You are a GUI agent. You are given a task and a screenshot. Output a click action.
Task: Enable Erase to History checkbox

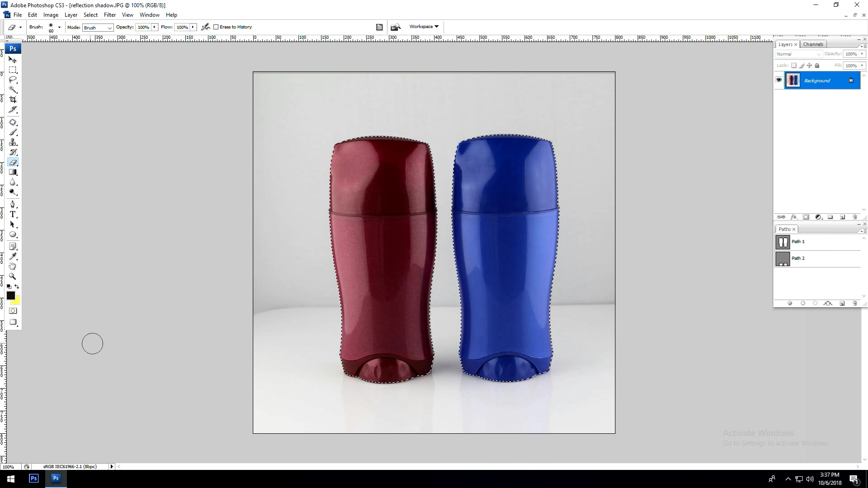216,27
